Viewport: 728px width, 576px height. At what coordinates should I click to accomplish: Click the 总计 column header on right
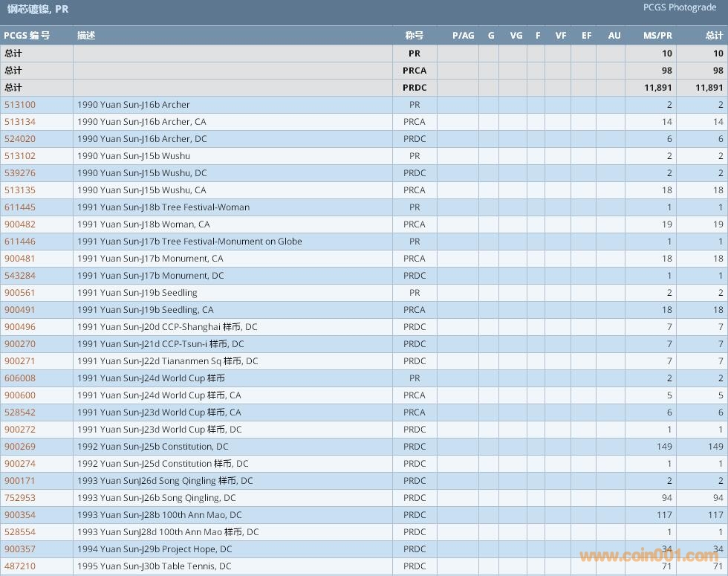click(x=714, y=36)
